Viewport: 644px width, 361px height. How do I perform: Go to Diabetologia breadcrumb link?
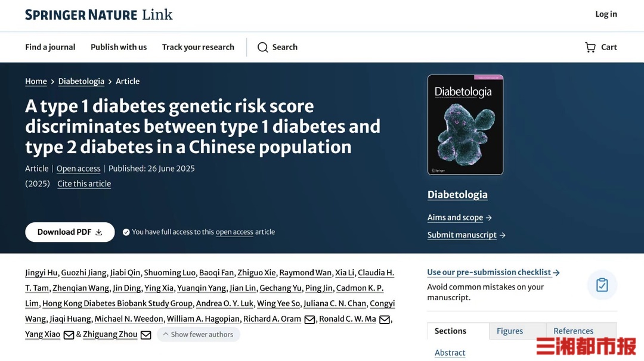(81, 81)
